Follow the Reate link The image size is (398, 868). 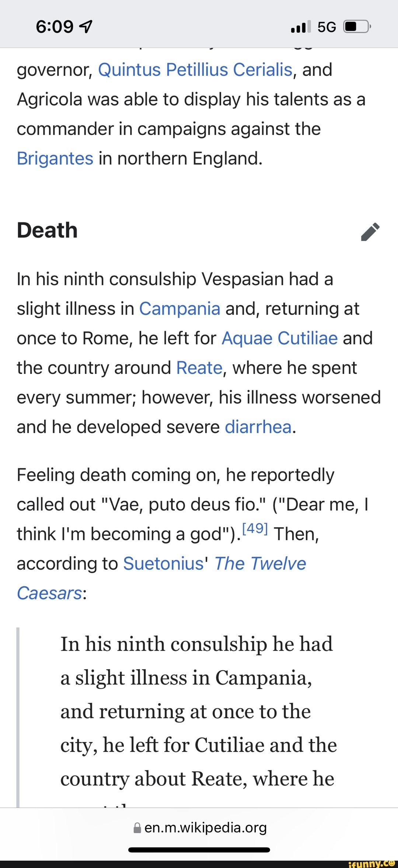(199, 368)
